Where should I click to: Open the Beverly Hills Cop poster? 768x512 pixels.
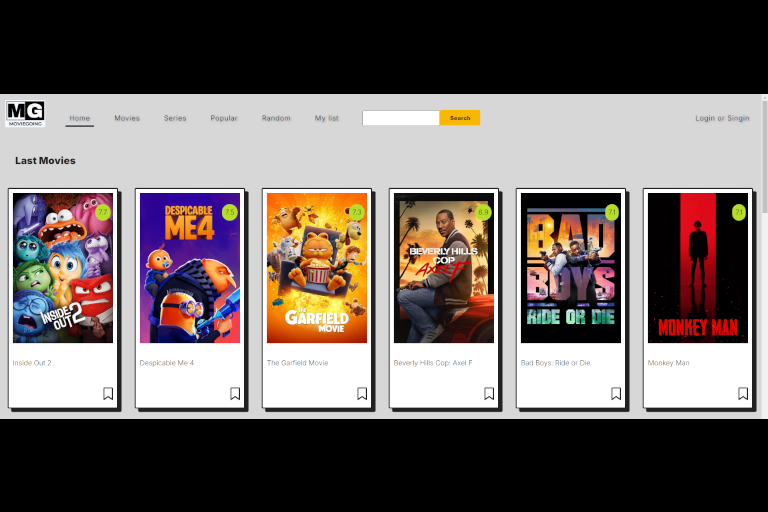point(444,268)
